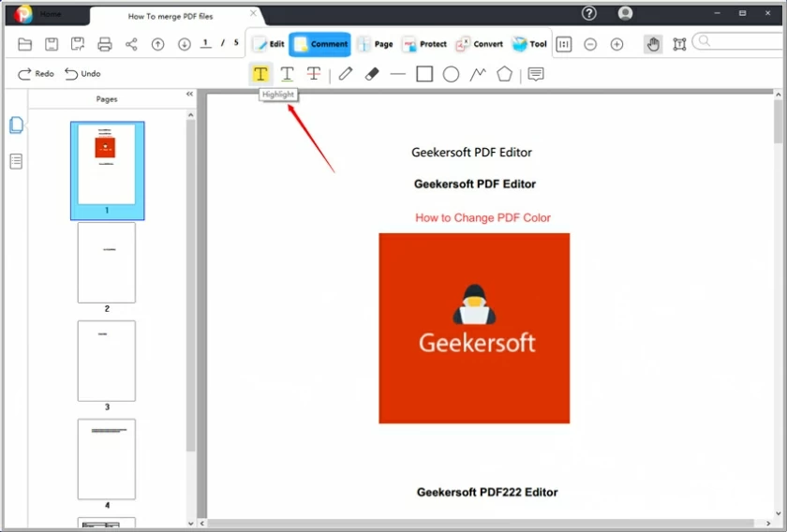The height and width of the screenshot is (532, 787).
Task: Click the Share icon
Action: tap(131, 44)
